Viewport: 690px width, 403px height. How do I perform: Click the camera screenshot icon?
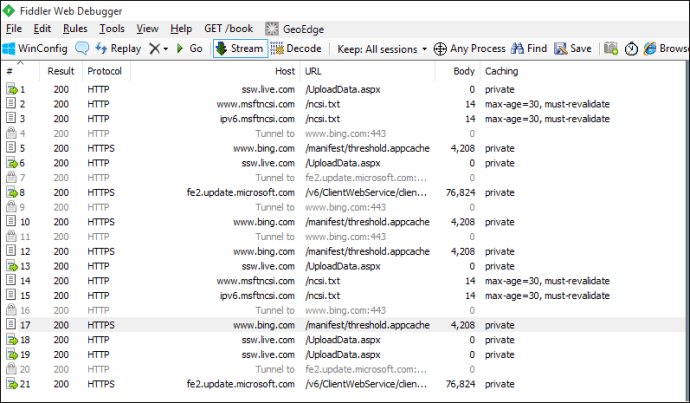(x=611, y=48)
